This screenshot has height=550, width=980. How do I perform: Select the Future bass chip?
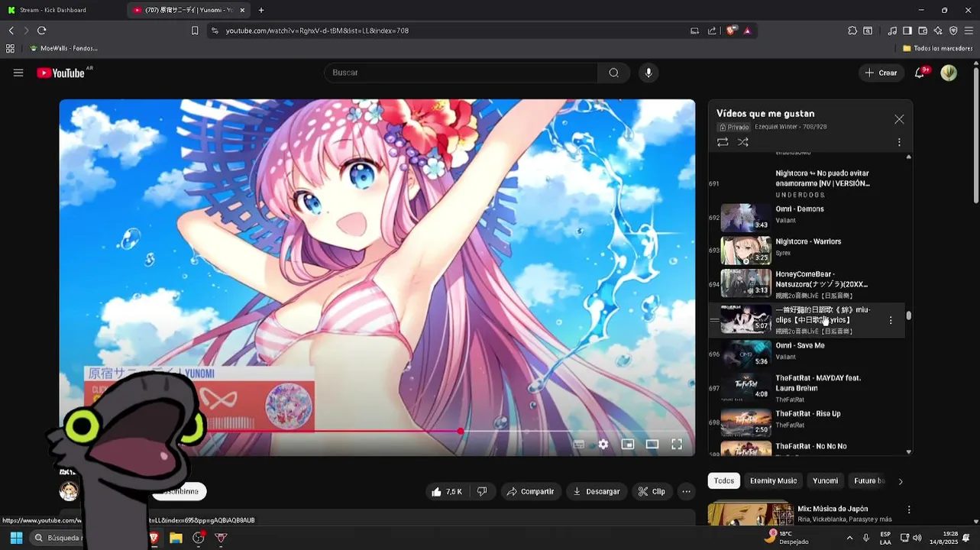coord(869,480)
